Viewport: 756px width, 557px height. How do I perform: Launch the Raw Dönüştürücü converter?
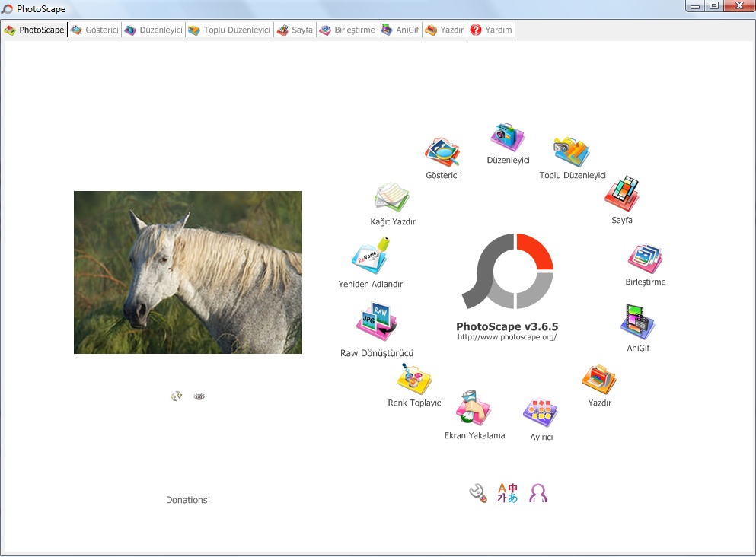[377, 321]
